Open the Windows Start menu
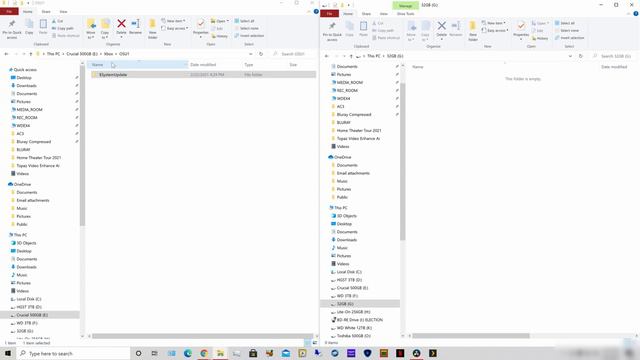This screenshot has height=360, width=640. 8,353
